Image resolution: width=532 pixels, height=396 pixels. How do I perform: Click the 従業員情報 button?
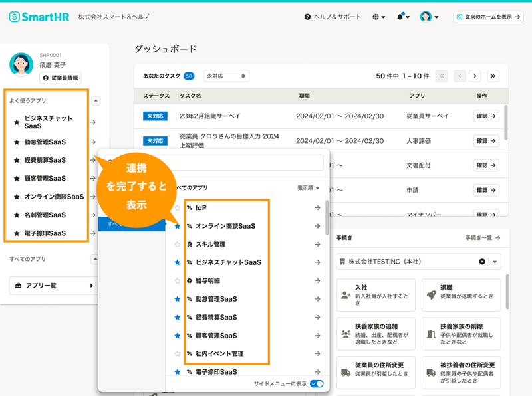coord(61,78)
